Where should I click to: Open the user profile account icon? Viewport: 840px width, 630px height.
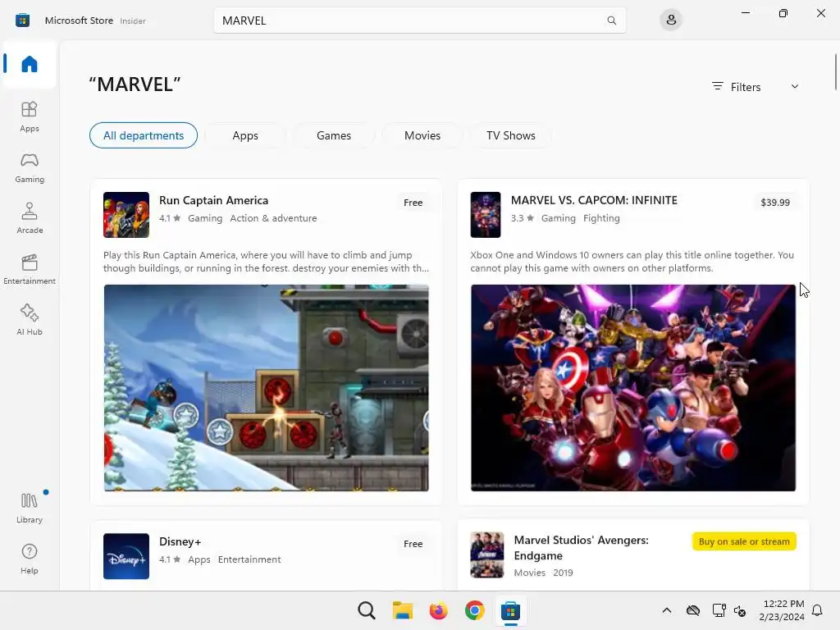[671, 21]
